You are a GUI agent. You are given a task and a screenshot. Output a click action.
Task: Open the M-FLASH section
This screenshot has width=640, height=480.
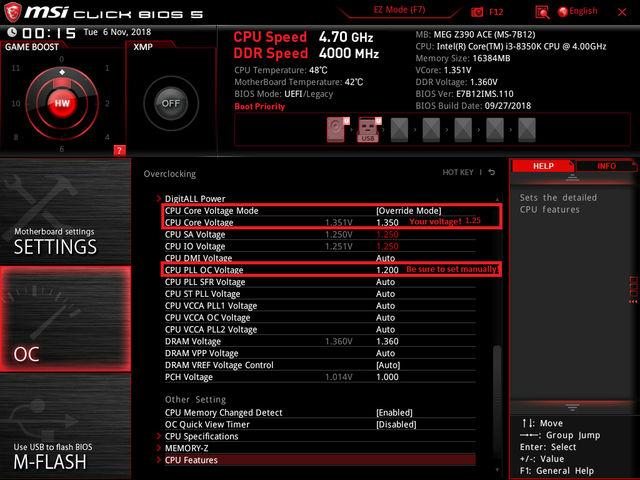pyautogui.click(x=65, y=427)
